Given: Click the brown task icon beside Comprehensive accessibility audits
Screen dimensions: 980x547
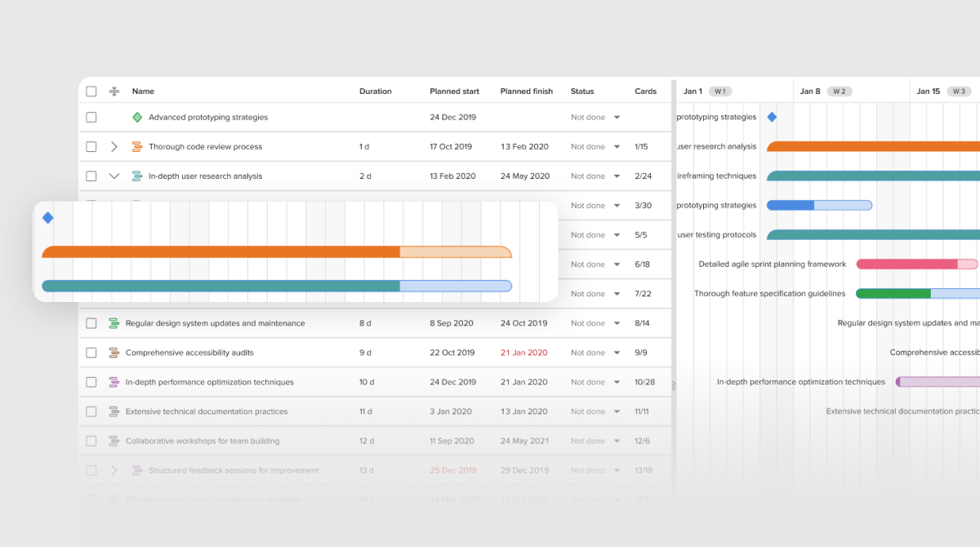Looking at the screenshot, I should (x=114, y=353).
